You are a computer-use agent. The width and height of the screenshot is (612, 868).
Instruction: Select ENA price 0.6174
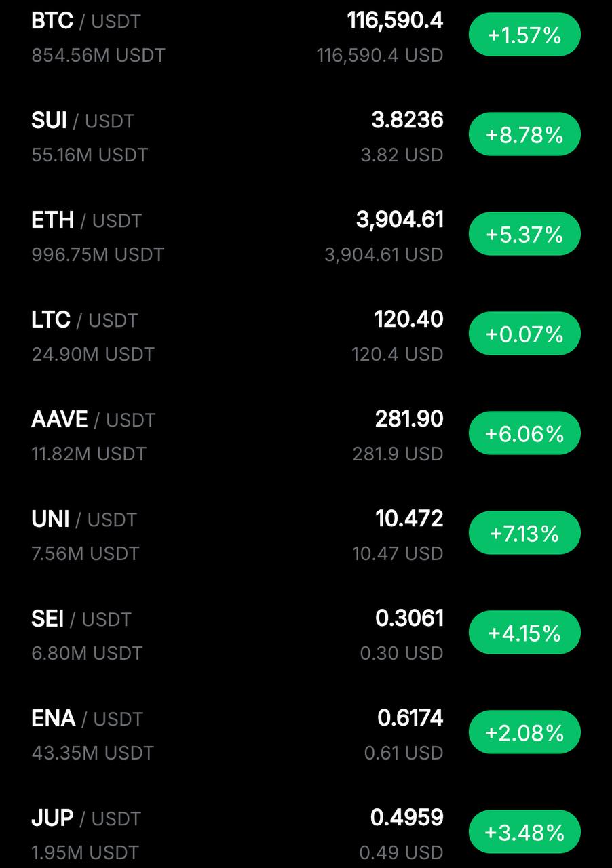pyautogui.click(x=410, y=717)
